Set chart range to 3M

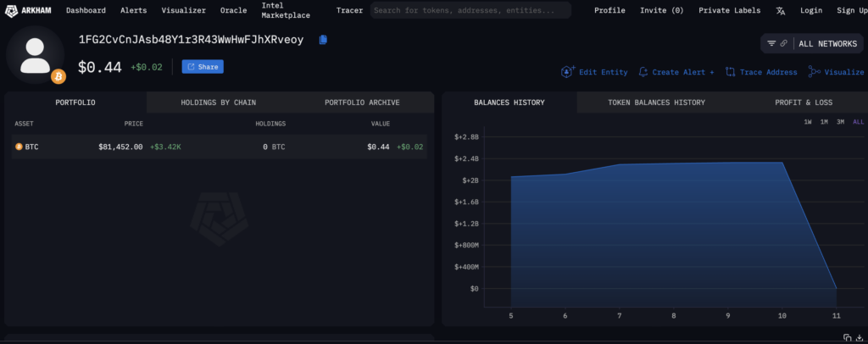click(x=840, y=122)
